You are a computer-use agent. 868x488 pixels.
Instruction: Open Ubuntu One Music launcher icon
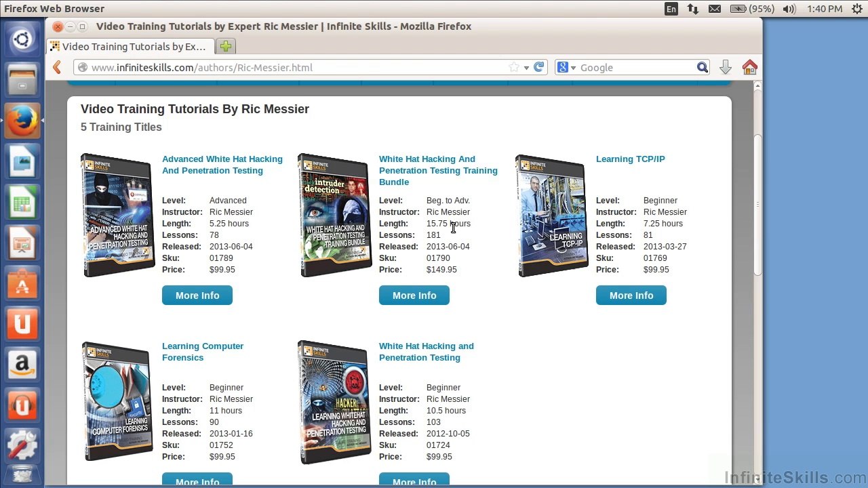[x=22, y=405]
